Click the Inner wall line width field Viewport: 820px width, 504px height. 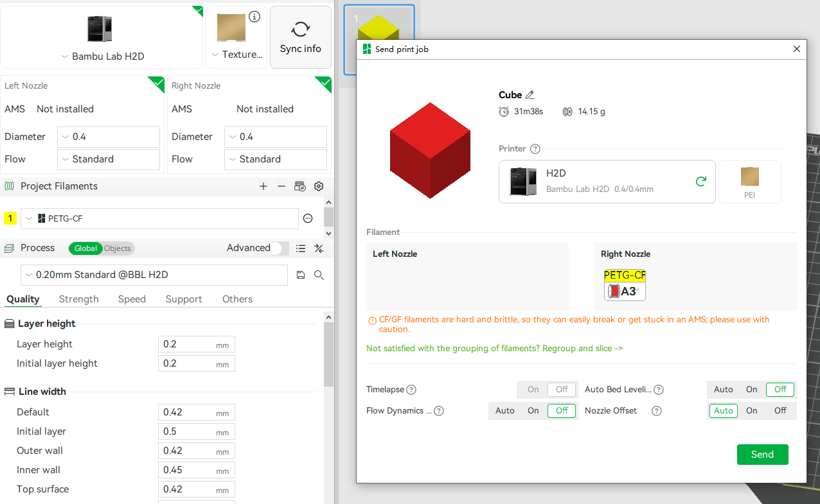coord(197,470)
